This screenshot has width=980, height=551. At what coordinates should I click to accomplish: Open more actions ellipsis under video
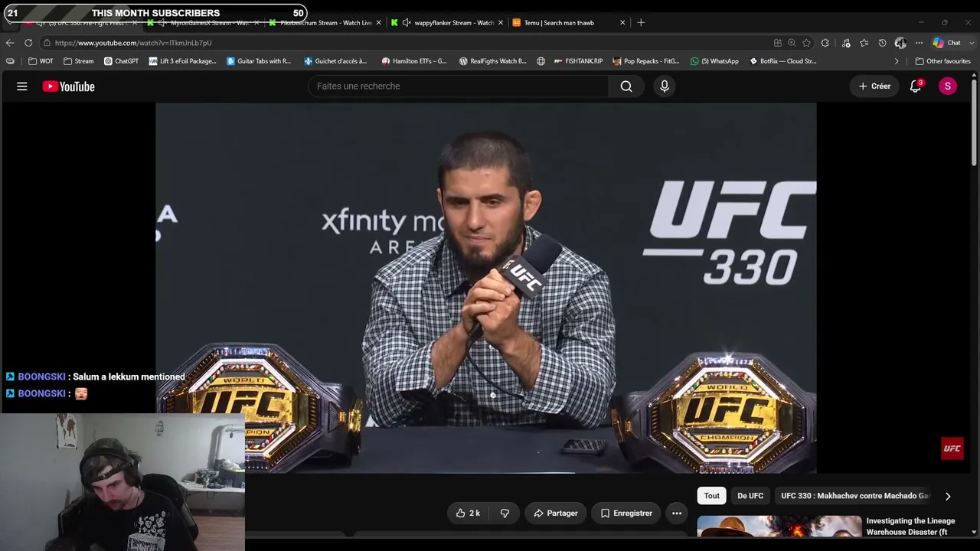677,514
